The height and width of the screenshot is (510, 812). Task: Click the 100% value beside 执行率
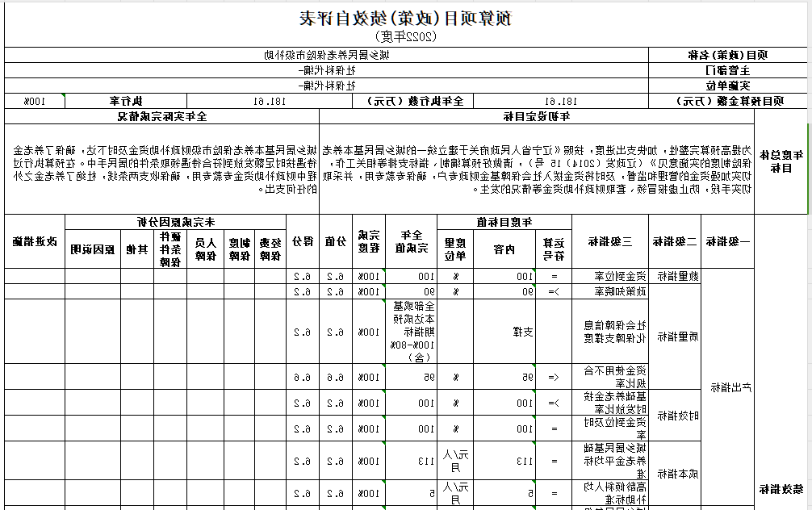click(35, 101)
